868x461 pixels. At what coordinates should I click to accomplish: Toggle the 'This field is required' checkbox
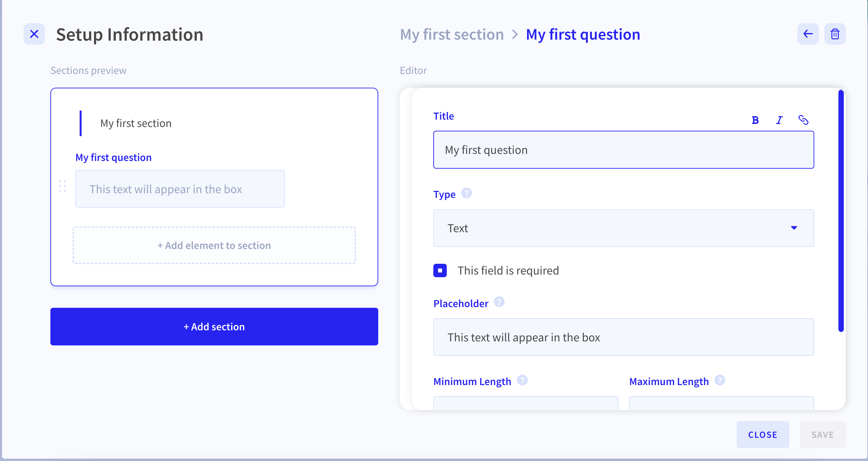pyautogui.click(x=440, y=270)
